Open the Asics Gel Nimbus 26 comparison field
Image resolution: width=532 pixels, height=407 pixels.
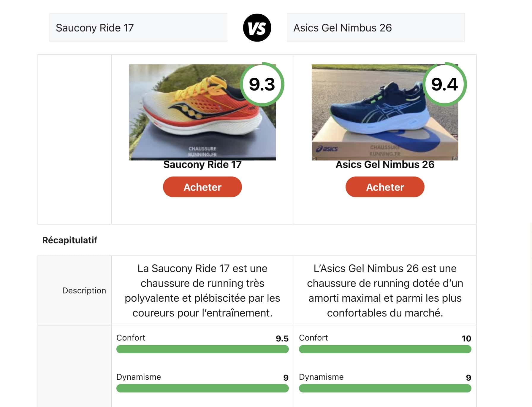click(x=376, y=28)
